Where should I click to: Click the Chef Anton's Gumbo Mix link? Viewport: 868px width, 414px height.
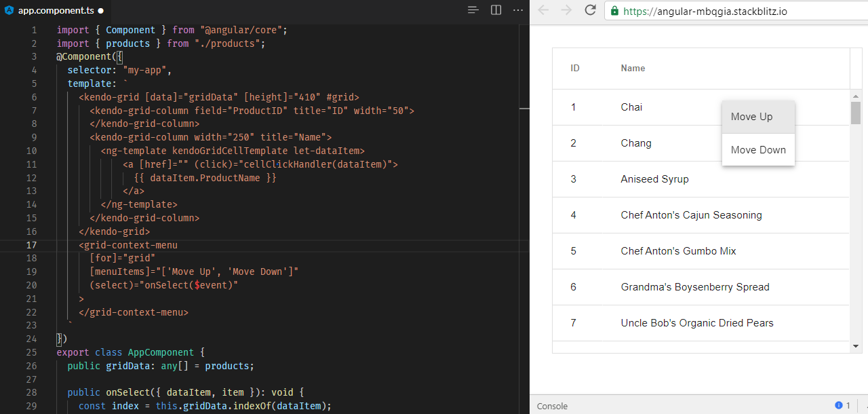678,251
